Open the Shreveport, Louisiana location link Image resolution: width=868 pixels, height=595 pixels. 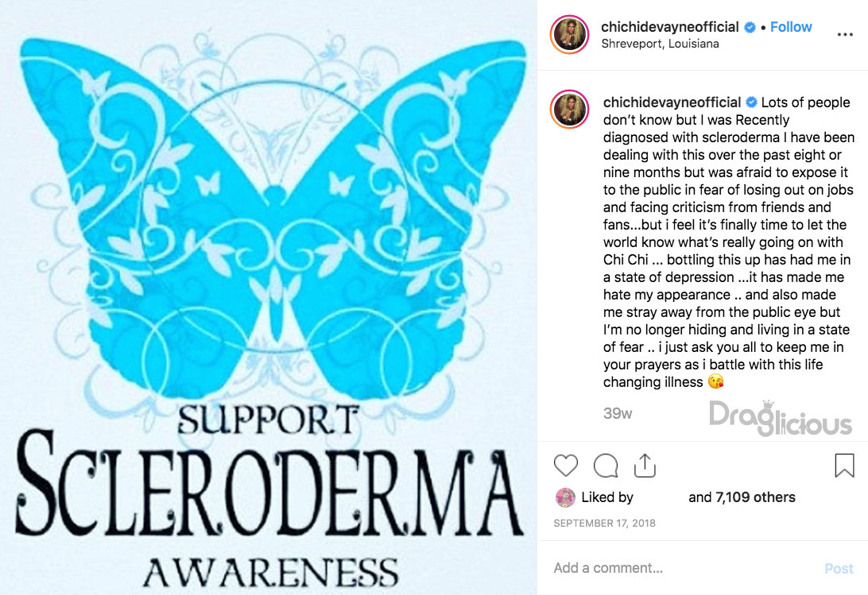[660, 44]
